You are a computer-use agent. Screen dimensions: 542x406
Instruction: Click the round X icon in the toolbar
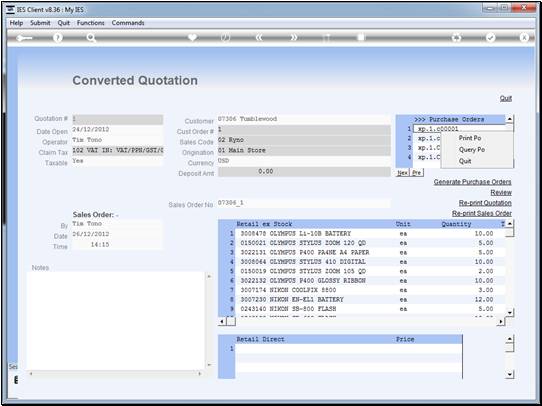524,38
